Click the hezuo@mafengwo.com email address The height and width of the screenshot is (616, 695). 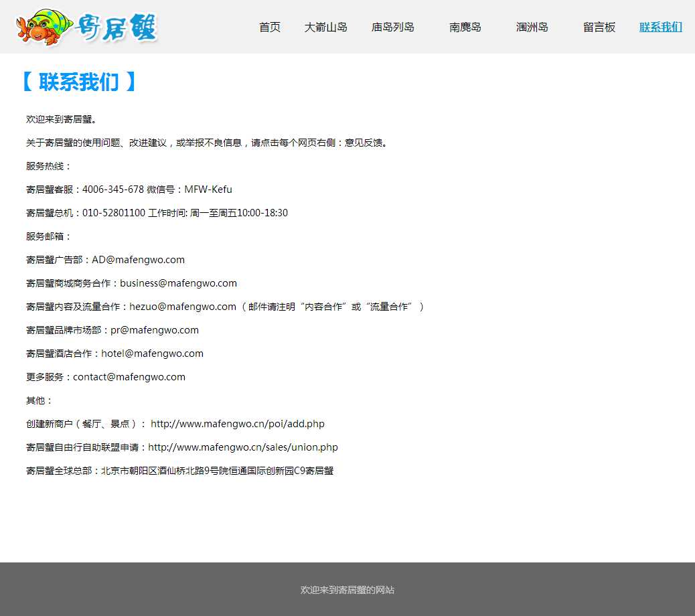click(x=183, y=307)
